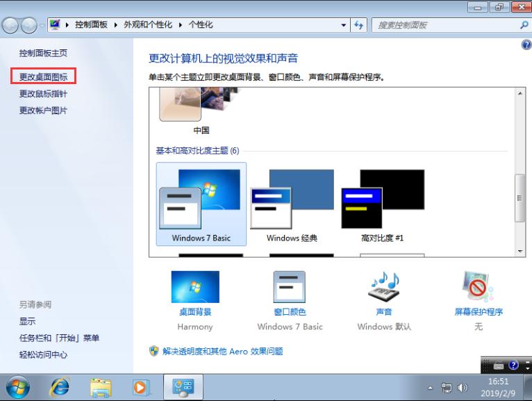Viewport: 532px width, 401px height.
Task: Click the language bar keyboard icon
Action: pyautogui.click(x=498, y=366)
